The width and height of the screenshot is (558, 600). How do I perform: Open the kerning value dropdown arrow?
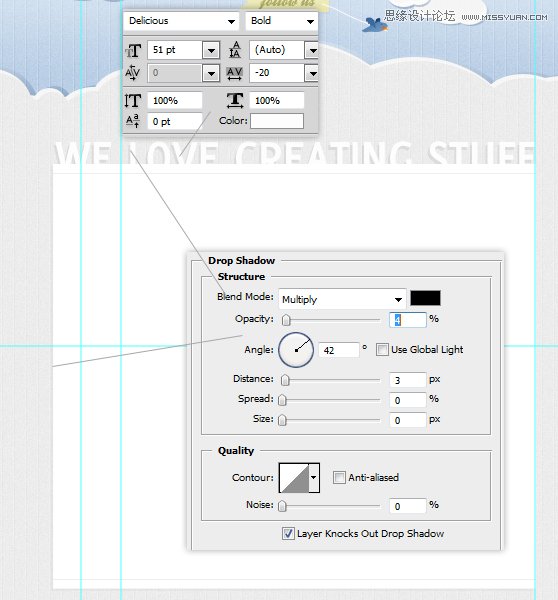(x=211, y=73)
